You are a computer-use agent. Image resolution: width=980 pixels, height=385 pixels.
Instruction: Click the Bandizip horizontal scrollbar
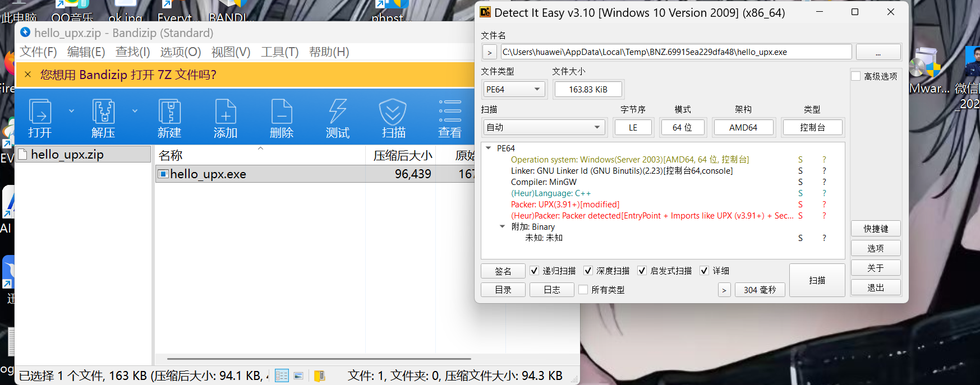pyautogui.click(x=319, y=359)
